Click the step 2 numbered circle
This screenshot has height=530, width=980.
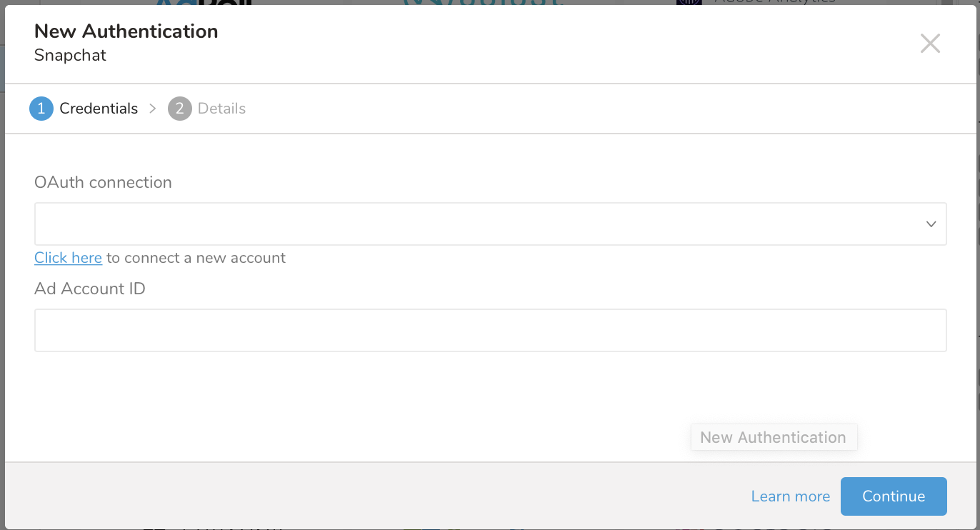(180, 109)
